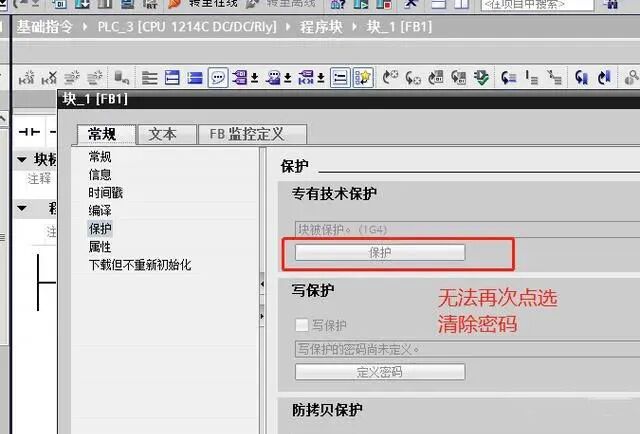The width and height of the screenshot is (640, 434).
Task: Click the blue bookmark navigation icon, first of pair
Action: coord(582,77)
